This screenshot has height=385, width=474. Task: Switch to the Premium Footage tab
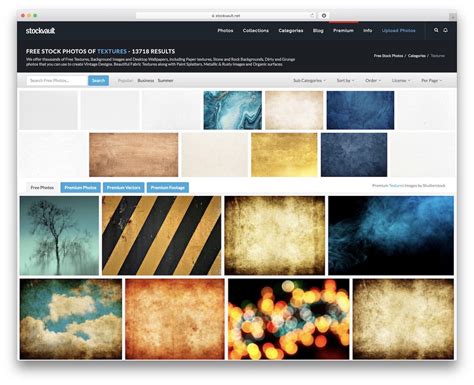(x=168, y=188)
